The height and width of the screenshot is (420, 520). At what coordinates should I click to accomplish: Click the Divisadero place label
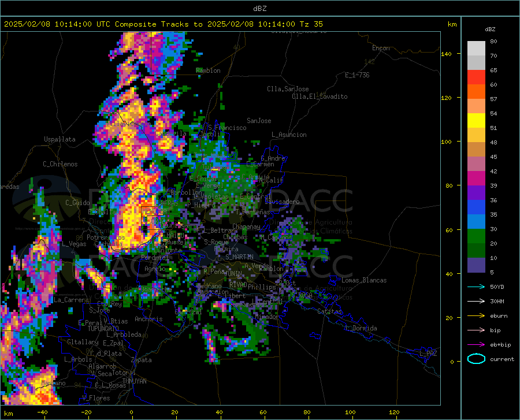point(282,202)
